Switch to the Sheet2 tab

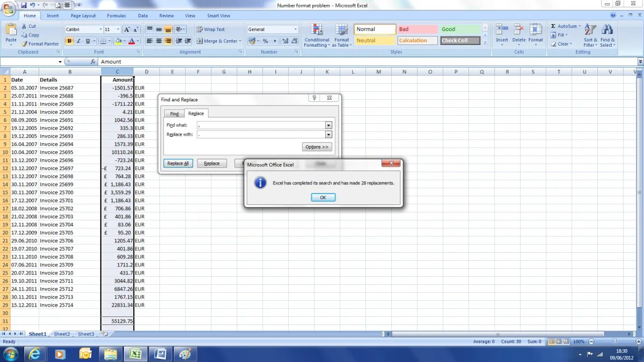click(x=62, y=334)
